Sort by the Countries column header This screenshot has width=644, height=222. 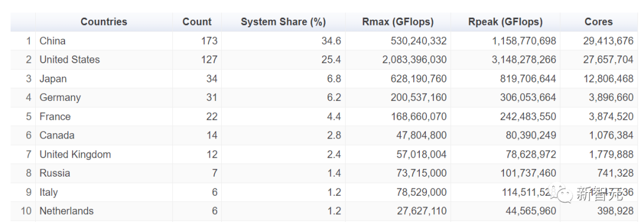point(104,22)
